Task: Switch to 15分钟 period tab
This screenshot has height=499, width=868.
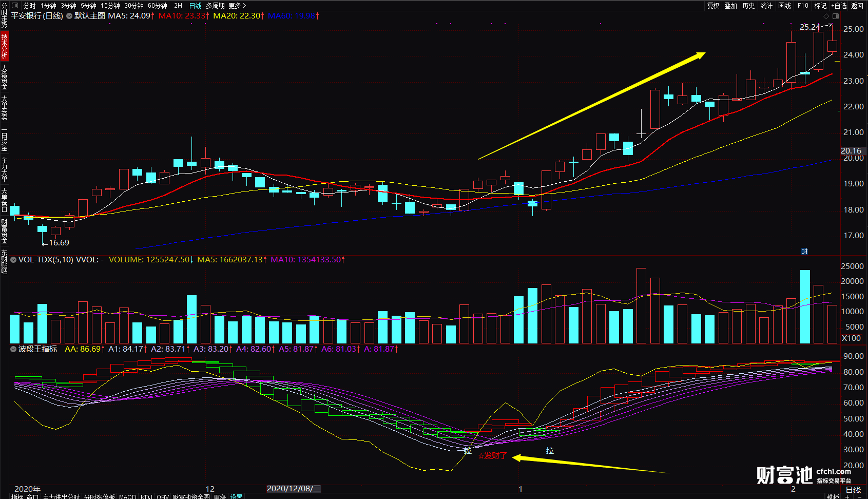Action: coord(110,6)
